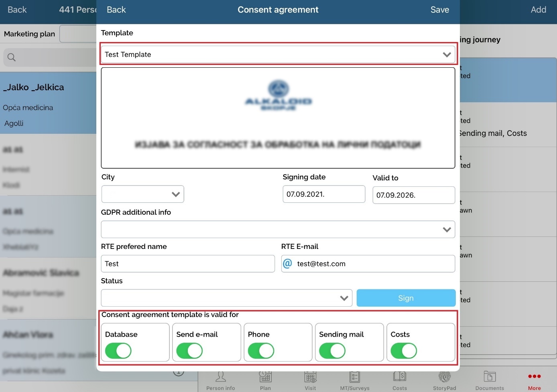This screenshot has width=557, height=392.
Task: Toggle the Database consent switch
Action: (x=118, y=351)
